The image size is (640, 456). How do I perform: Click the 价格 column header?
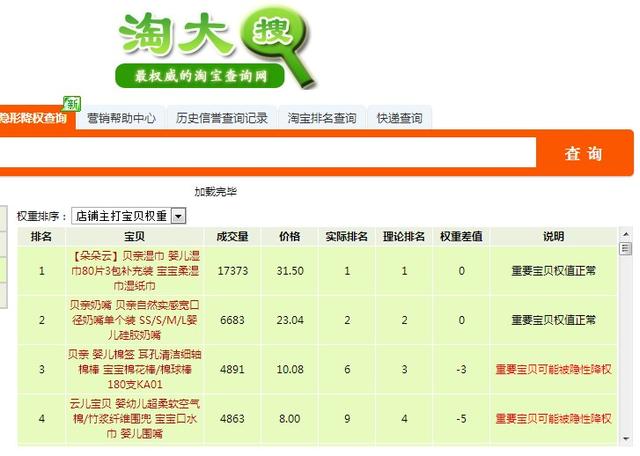pos(290,236)
